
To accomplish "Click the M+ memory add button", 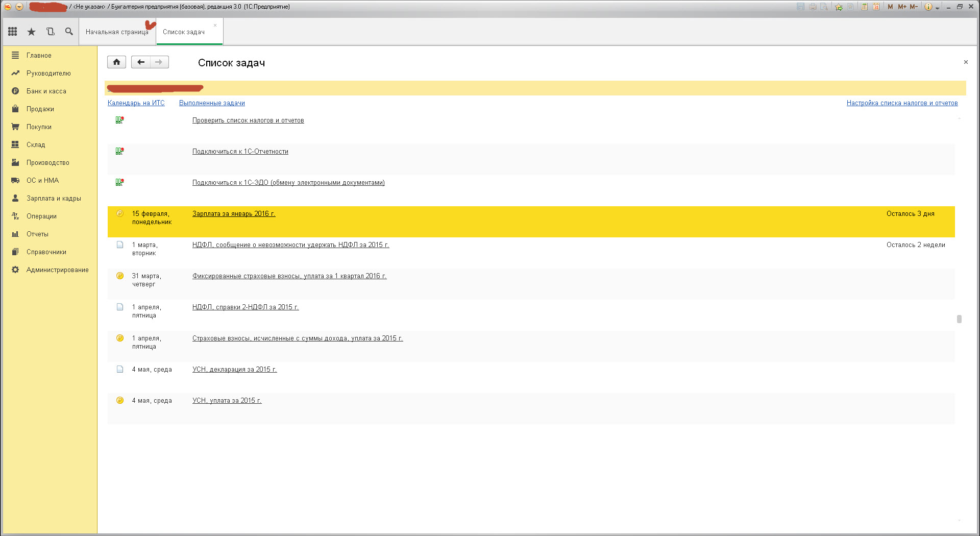I will pyautogui.click(x=902, y=7).
